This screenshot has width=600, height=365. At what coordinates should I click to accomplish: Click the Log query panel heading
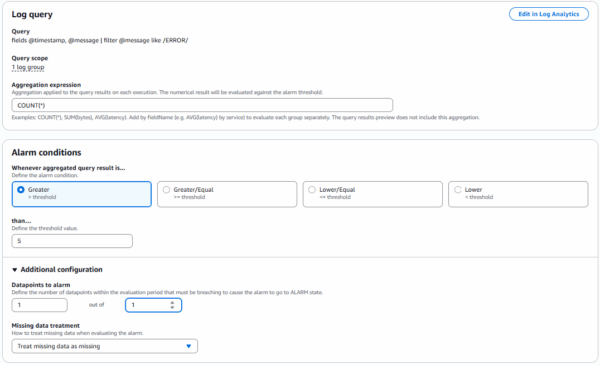(x=32, y=14)
